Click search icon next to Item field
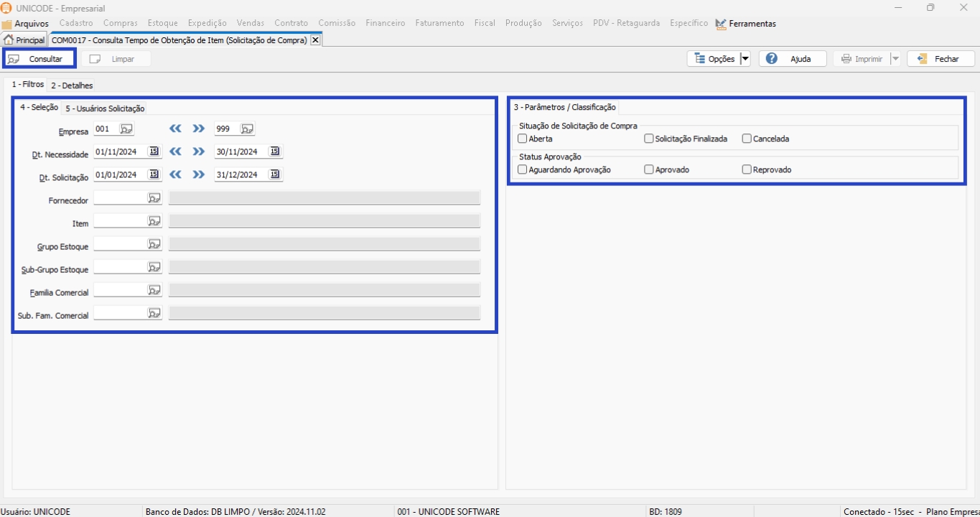 (154, 221)
